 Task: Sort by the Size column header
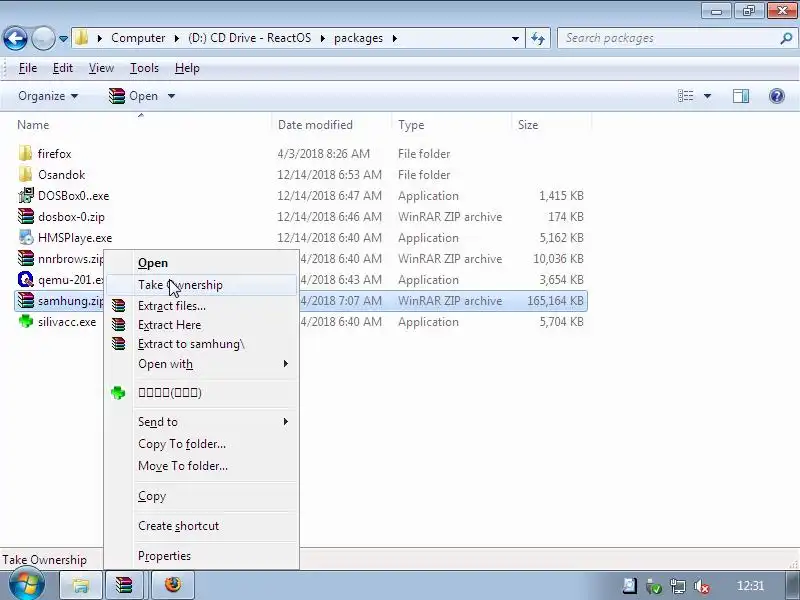tap(528, 125)
